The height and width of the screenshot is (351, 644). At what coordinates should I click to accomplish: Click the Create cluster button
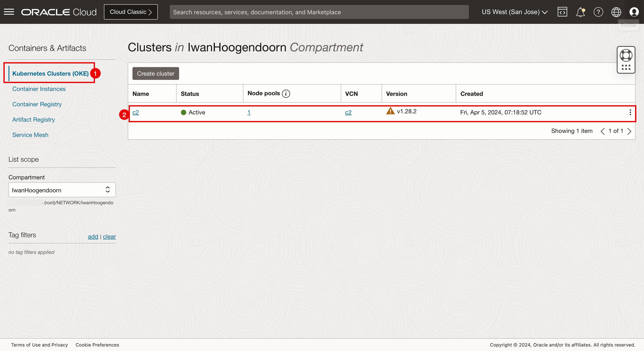point(155,73)
